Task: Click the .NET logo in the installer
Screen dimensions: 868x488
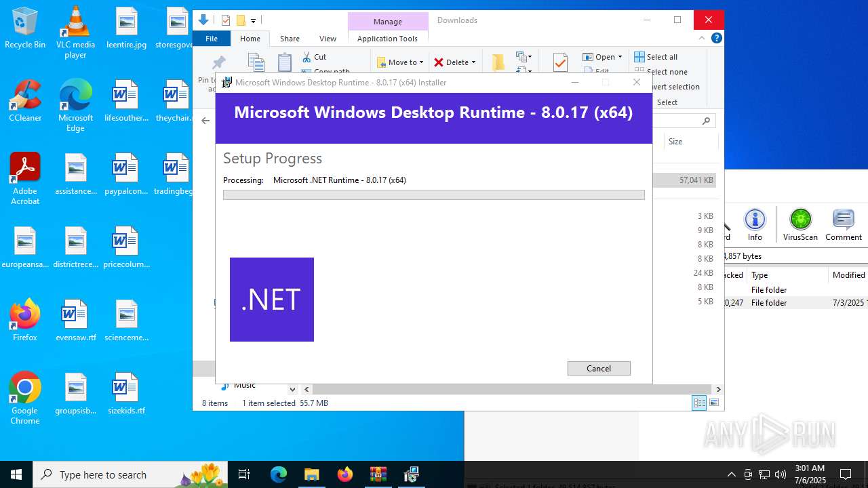Action: point(272,300)
